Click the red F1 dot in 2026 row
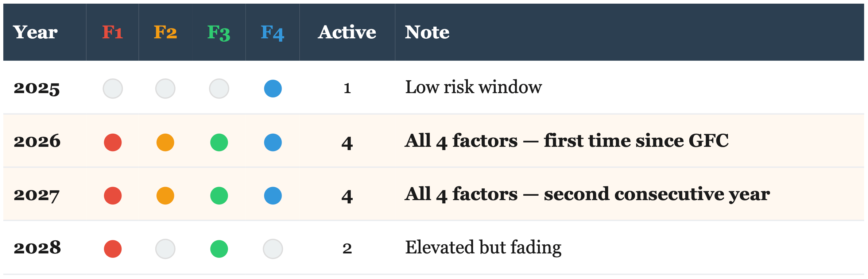868x279 pixels. (x=113, y=142)
